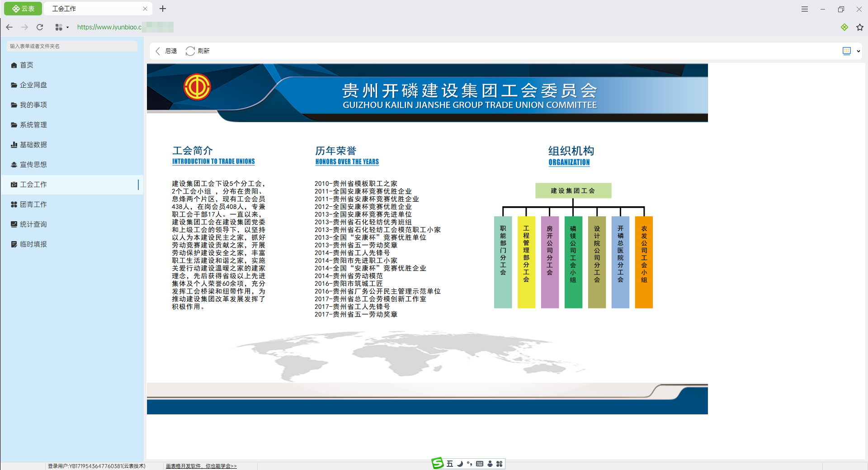Open a new tab with plus button
Image resolution: width=868 pixels, height=470 pixels.
coord(163,9)
